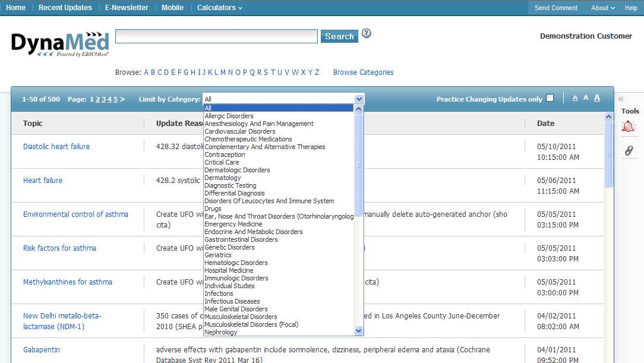The height and width of the screenshot is (363, 644).
Task: Click the Topic column header
Action: tap(33, 123)
